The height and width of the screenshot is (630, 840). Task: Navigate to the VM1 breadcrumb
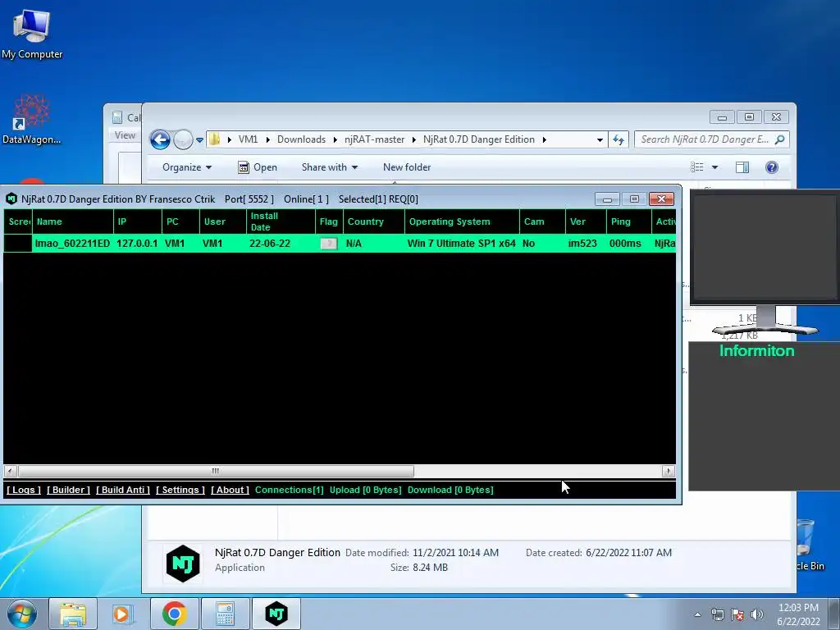click(x=248, y=139)
